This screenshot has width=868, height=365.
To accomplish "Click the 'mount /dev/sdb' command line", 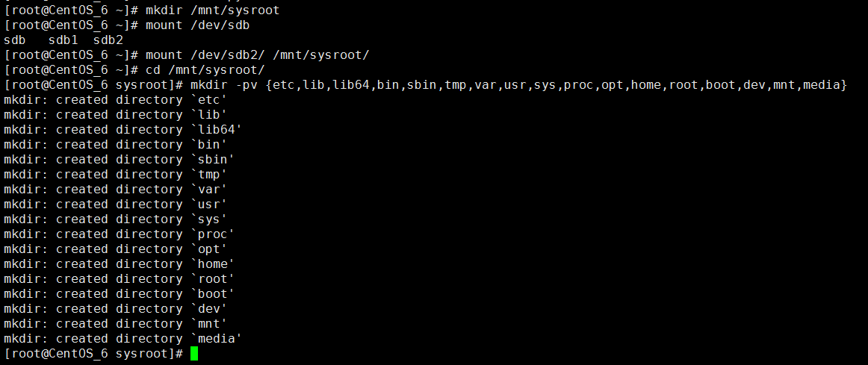I will pyautogui.click(x=198, y=25).
